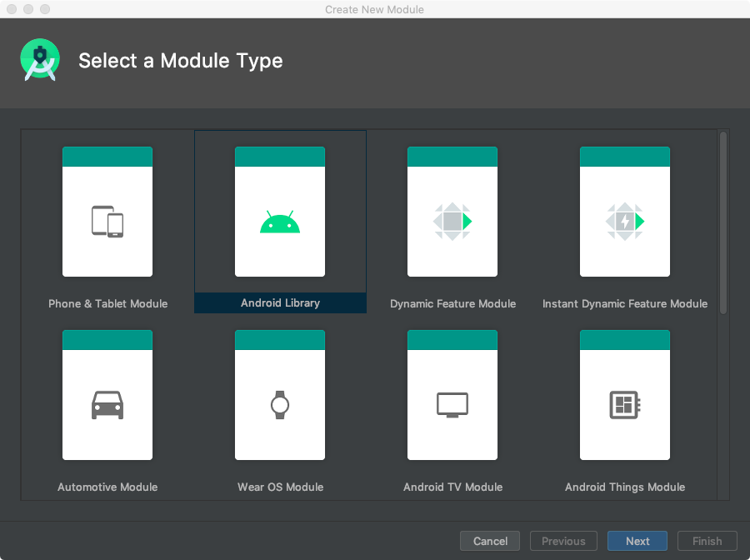Pick the Instant Dynamic Feature lightning icon
750x560 pixels.
[625, 222]
